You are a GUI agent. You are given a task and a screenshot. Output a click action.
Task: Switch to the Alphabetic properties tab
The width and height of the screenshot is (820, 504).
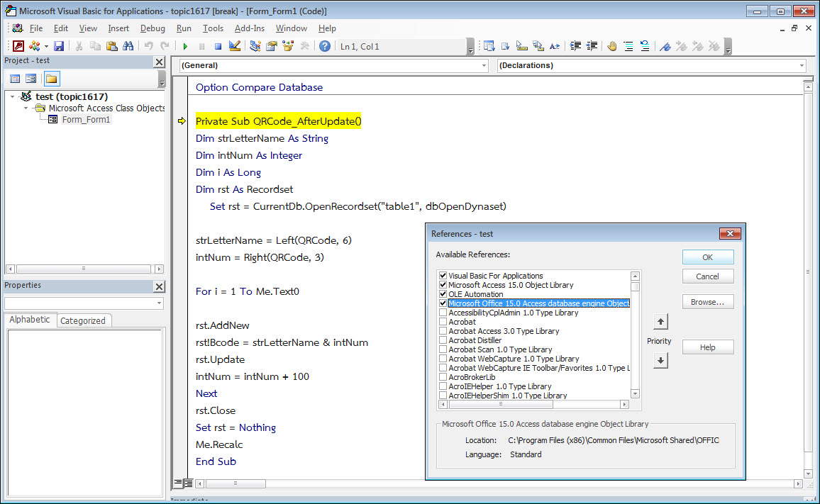(30, 320)
